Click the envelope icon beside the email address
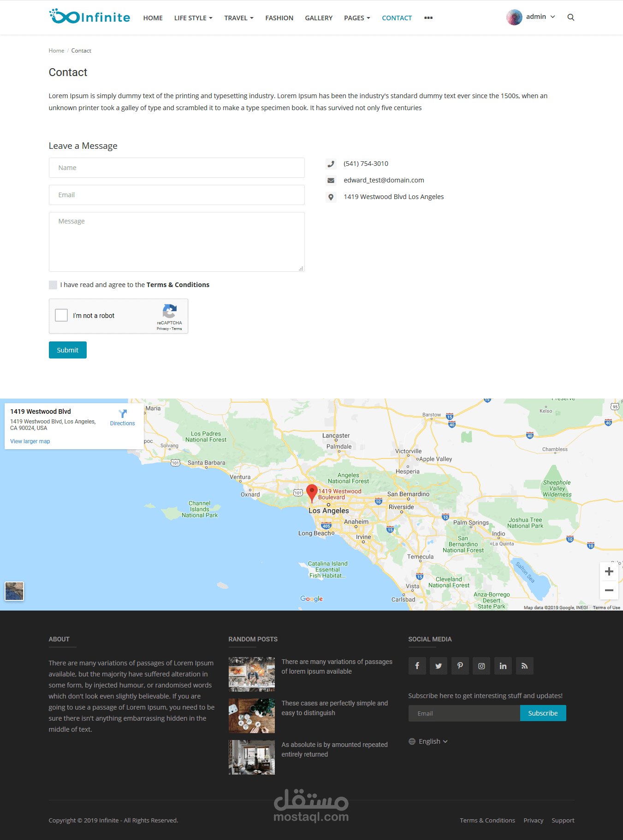The image size is (623, 840). [x=331, y=180]
